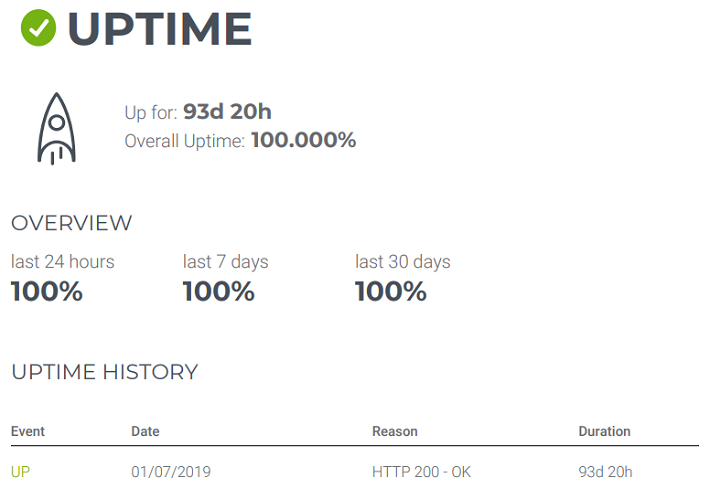Click the 01/07/2019 date cell

(171, 472)
